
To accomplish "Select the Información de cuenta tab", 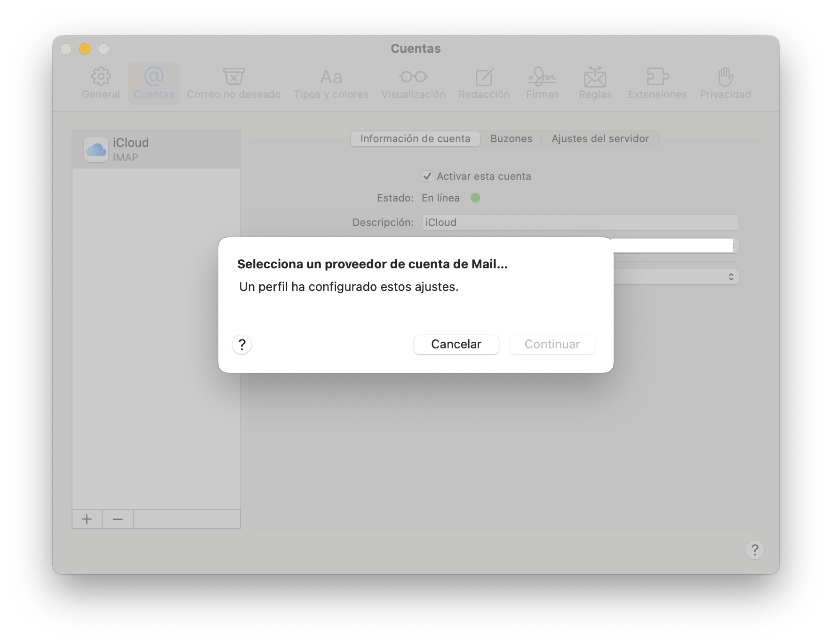I will [415, 139].
